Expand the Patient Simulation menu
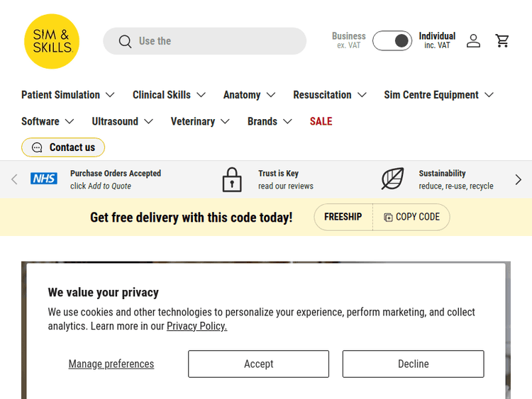 click(x=68, y=95)
